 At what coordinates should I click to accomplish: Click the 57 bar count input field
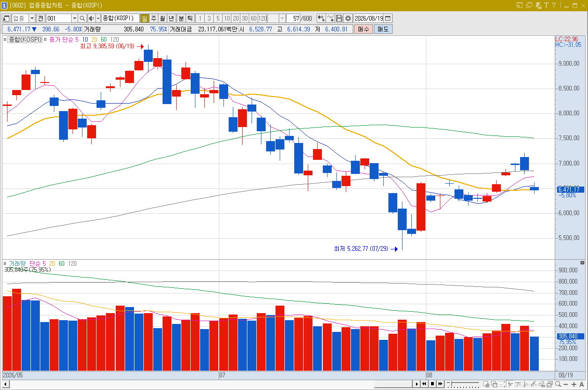click(x=293, y=18)
